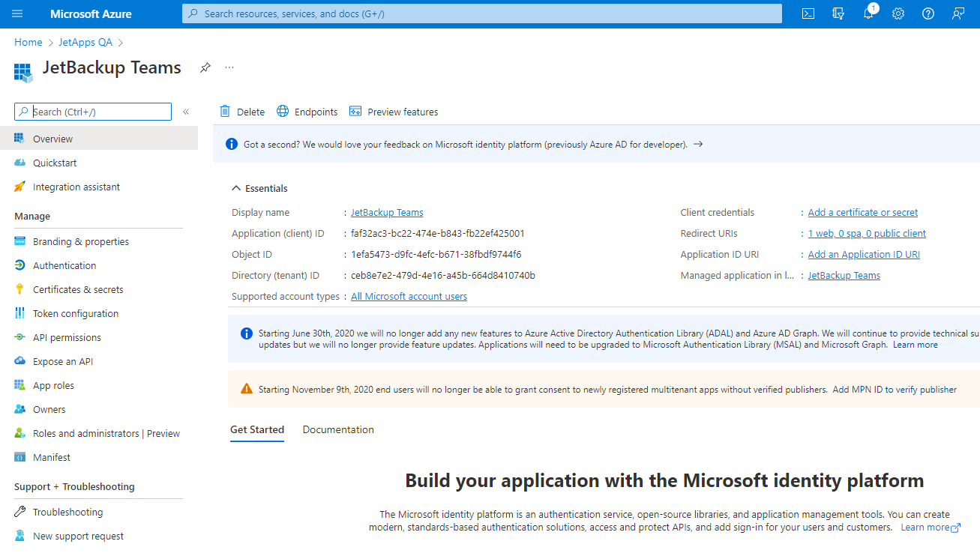
Task: Click the Branding & properties icon
Action: (19, 241)
